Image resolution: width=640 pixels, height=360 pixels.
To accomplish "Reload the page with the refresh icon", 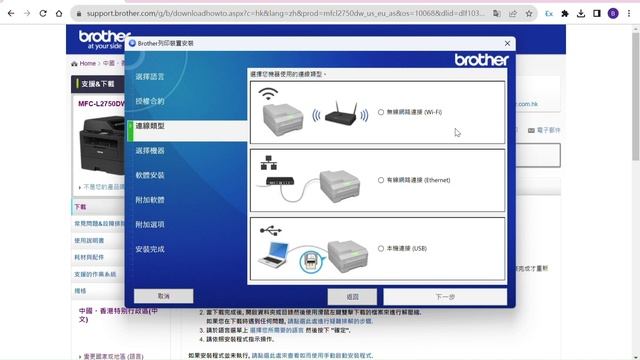I will pyautogui.click(x=43, y=13).
